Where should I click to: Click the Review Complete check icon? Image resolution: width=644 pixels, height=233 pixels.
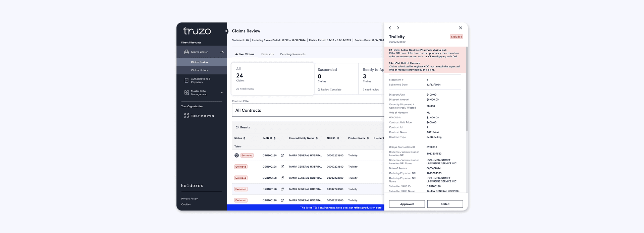click(319, 90)
